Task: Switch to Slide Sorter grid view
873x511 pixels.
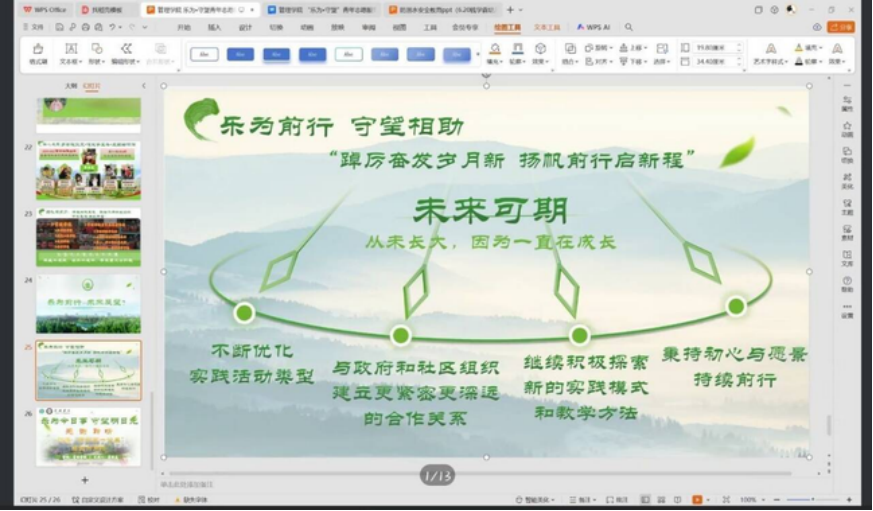Action: [661, 499]
